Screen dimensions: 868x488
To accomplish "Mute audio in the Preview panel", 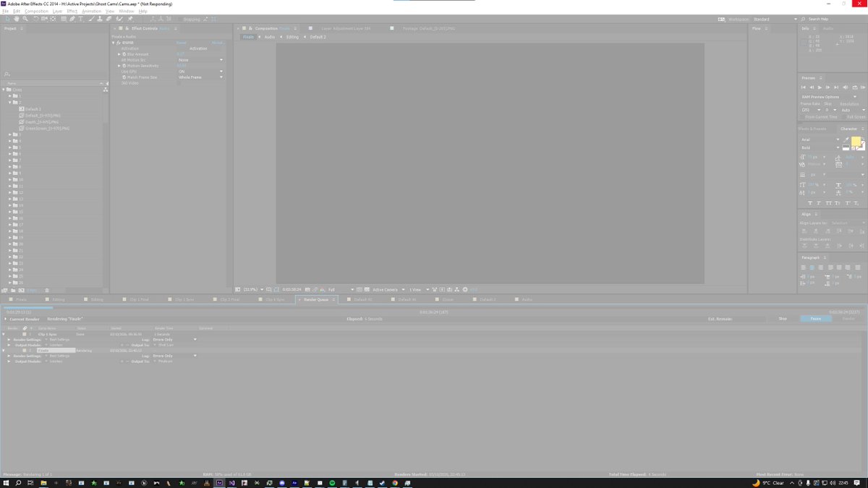I will (846, 87).
